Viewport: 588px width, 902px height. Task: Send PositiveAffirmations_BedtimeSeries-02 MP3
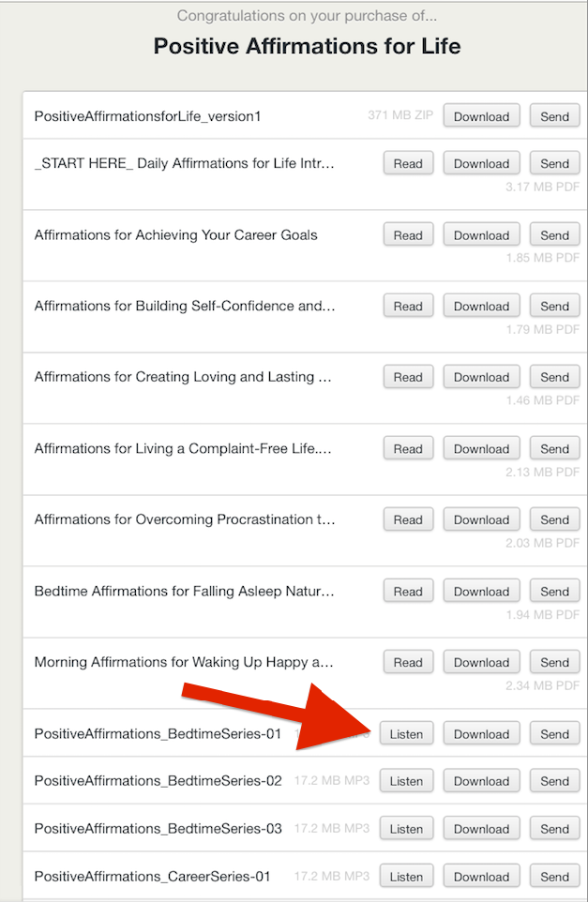click(x=554, y=781)
